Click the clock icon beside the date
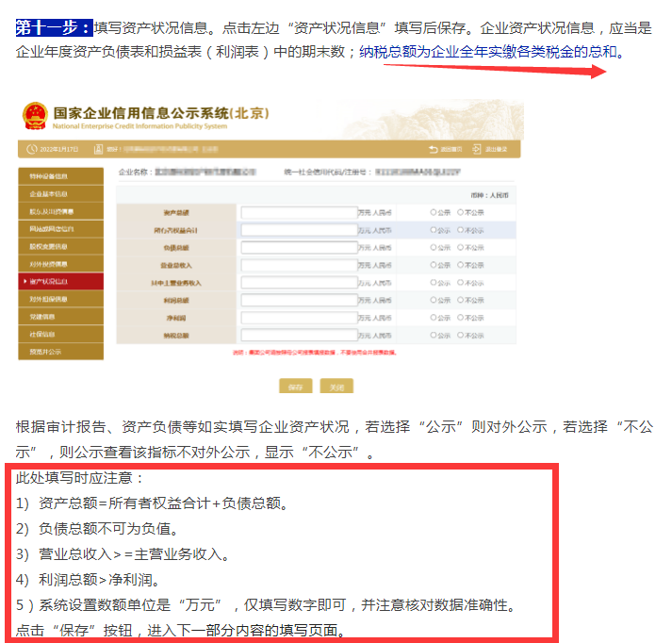 coord(30,149)
